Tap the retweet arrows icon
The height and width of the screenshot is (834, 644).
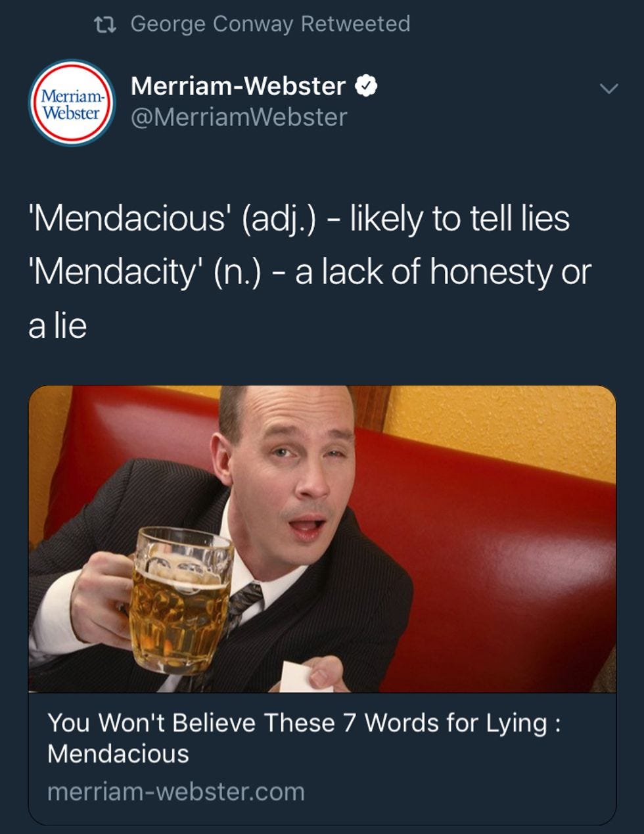click(105, 24)
